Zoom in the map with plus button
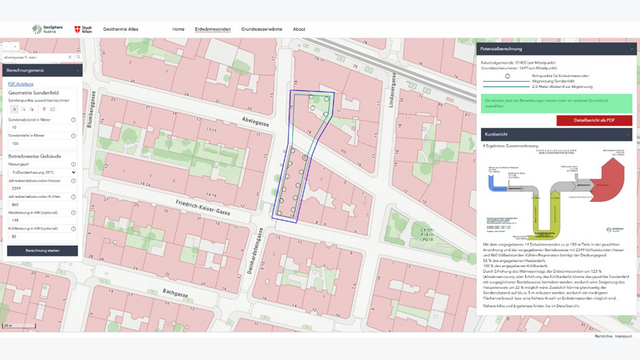Viewport: 640px width, 360px height. pyautogui.click(x=15, y=47)
